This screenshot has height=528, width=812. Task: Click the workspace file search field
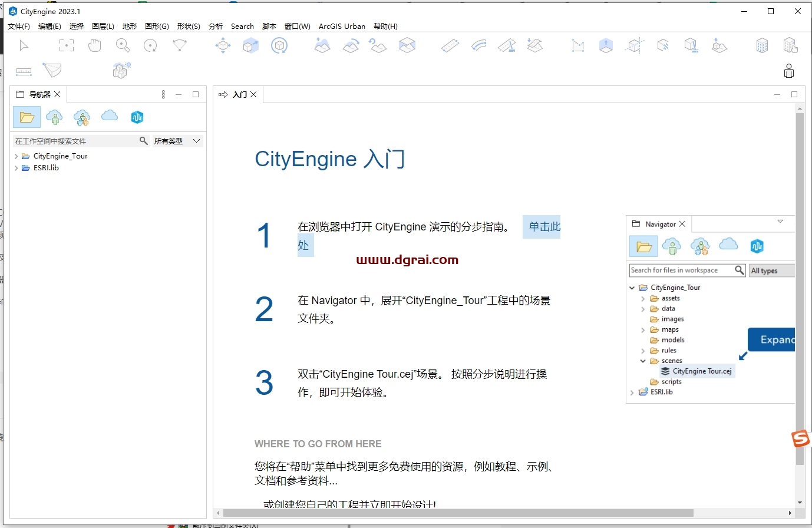pyautogui.click(x=75, y=141)
